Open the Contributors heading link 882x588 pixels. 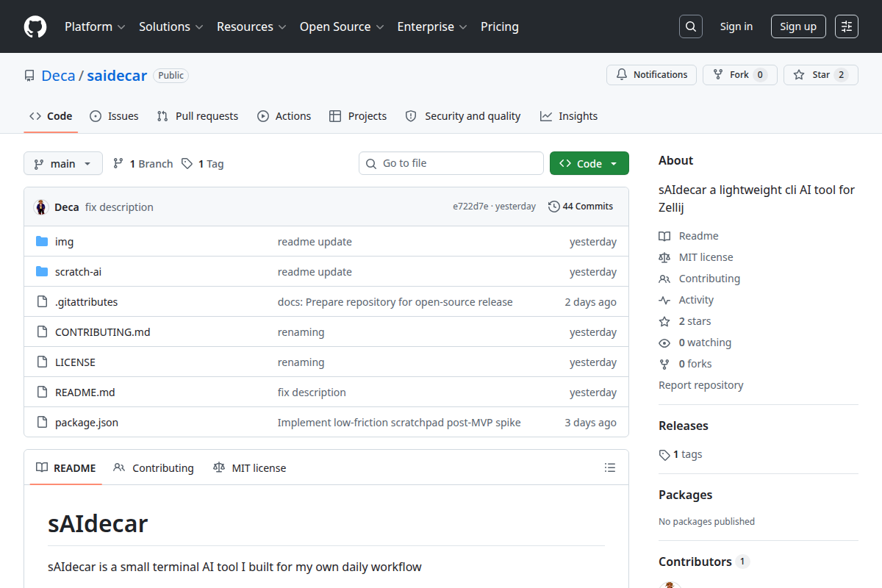(703, 562)
